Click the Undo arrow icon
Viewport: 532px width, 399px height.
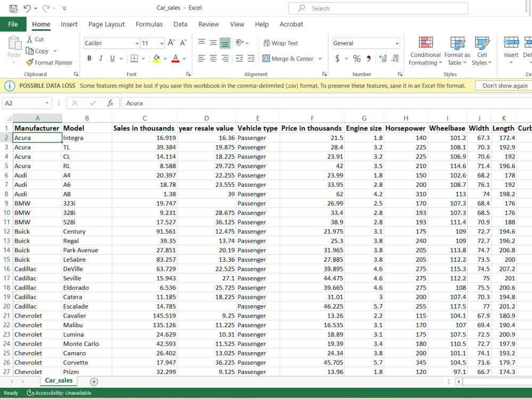pos(27,8)
